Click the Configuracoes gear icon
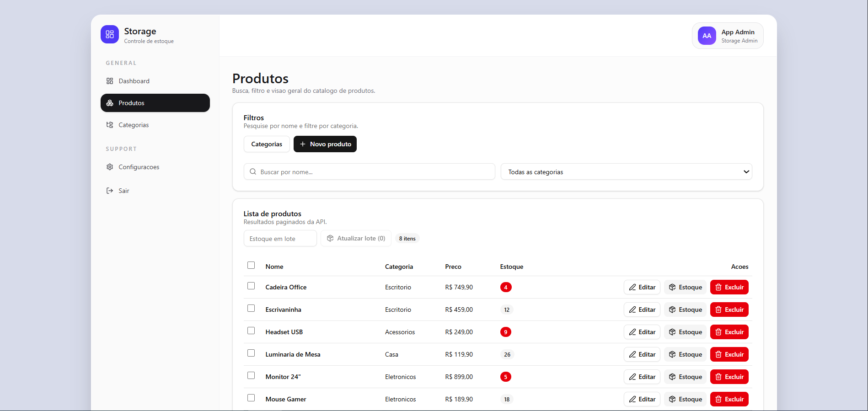This screenshot has width=868, height=411. (x=110, y=167)
